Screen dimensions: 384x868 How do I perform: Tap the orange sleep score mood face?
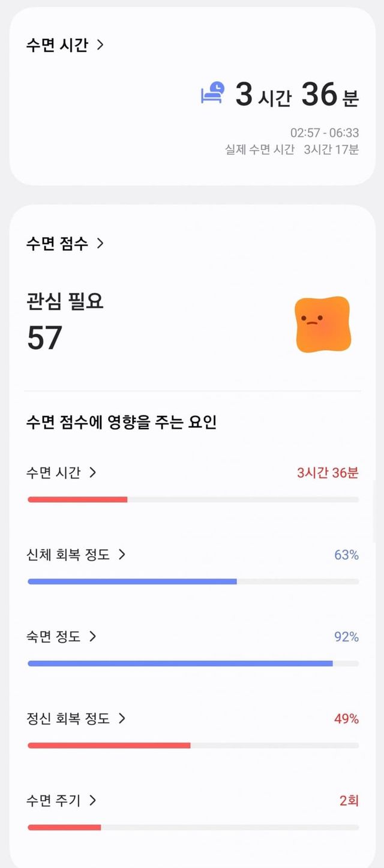322,324
